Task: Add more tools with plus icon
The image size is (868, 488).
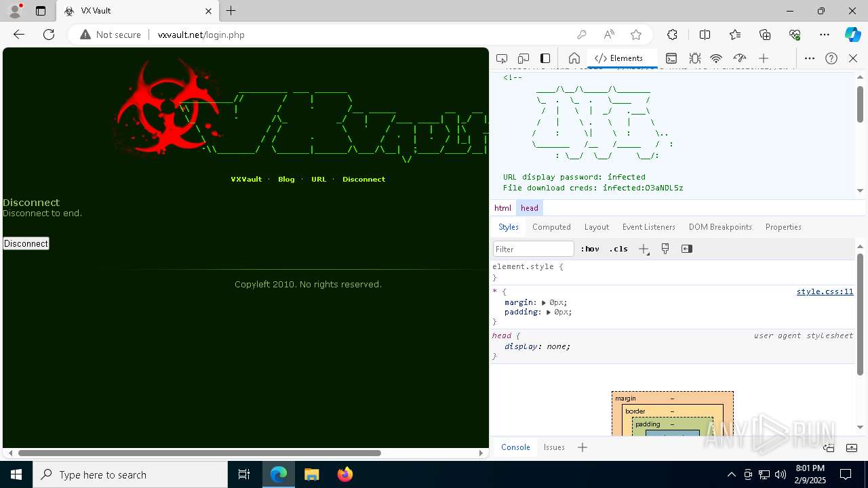Action: click(764, 58)
